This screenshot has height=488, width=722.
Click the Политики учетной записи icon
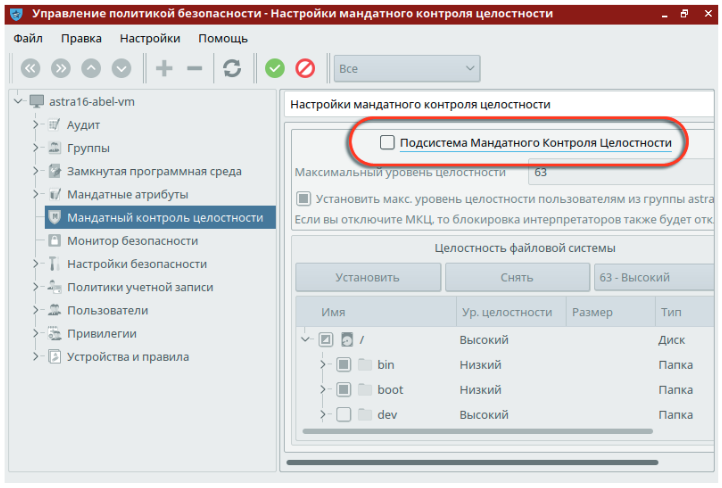point(54,287)
